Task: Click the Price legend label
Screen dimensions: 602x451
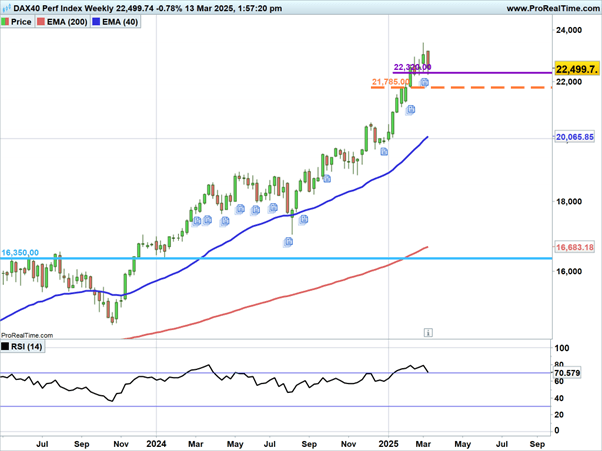Action: point(21,22)
